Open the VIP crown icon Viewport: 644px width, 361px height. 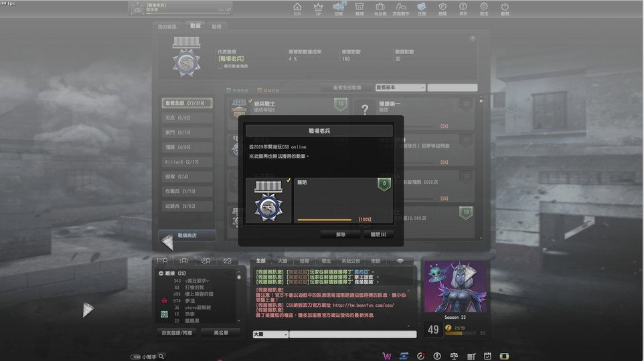(318, 7)
